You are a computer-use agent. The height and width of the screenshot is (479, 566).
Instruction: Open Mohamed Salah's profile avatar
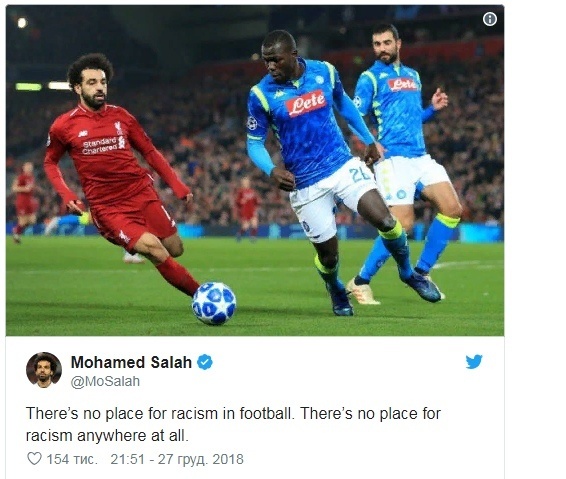click(x=44, y=370)
